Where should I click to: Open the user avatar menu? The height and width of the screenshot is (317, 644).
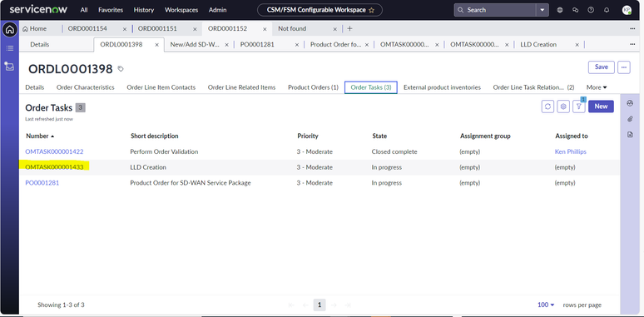click(x=627, y=10)
